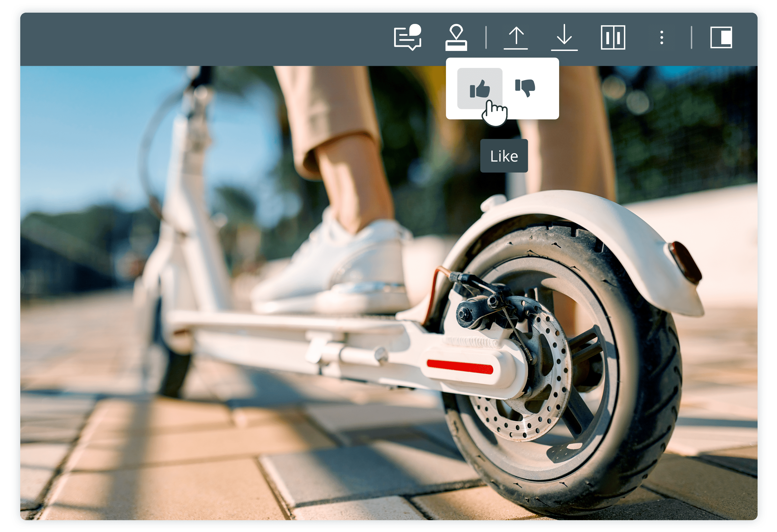Upload a new version with up-arrow icon

coord(515,37)
